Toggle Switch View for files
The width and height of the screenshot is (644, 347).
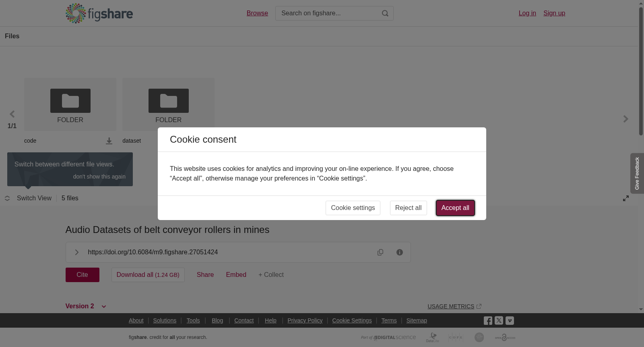click(28, 198)
